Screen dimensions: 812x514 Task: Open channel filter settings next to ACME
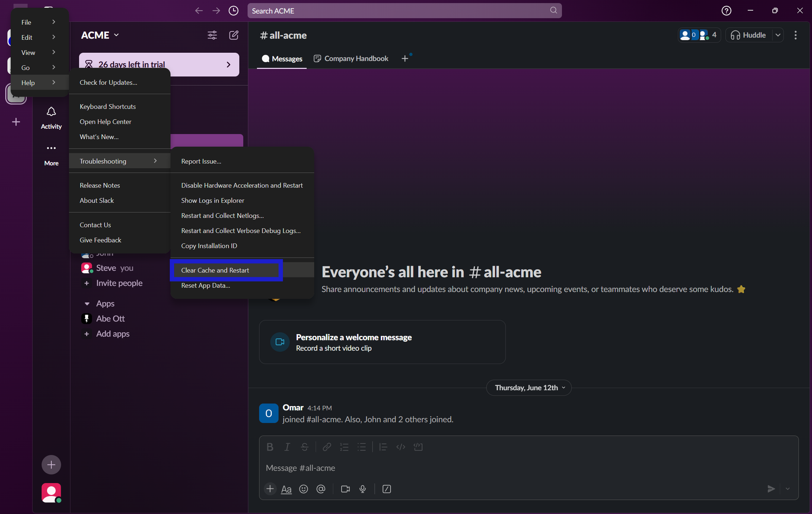[212, 35]
